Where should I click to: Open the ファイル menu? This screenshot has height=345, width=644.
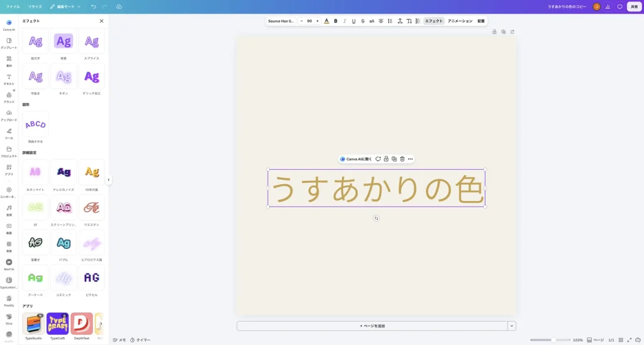(x=13, y=6)
